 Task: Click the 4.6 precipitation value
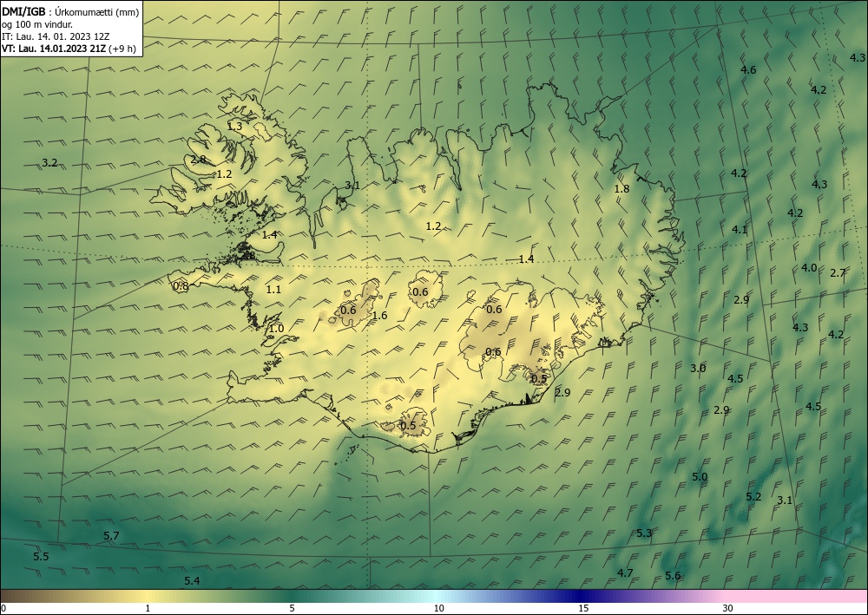[x=748, y=69]
